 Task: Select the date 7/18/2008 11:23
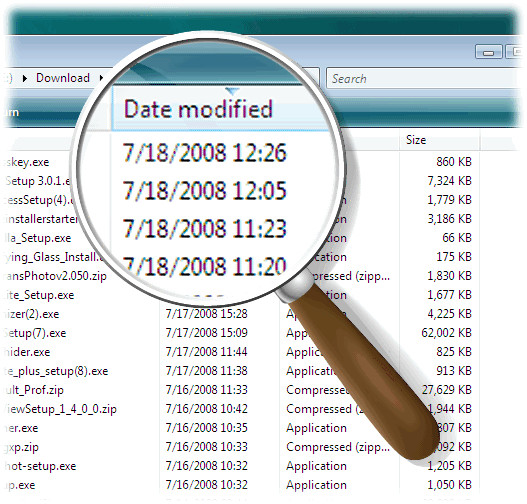[204, 228]
